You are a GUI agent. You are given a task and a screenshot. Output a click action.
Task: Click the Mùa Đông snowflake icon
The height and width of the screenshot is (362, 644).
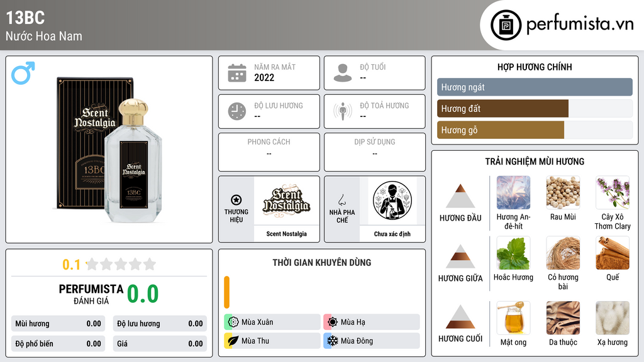(x=333, y=341)
